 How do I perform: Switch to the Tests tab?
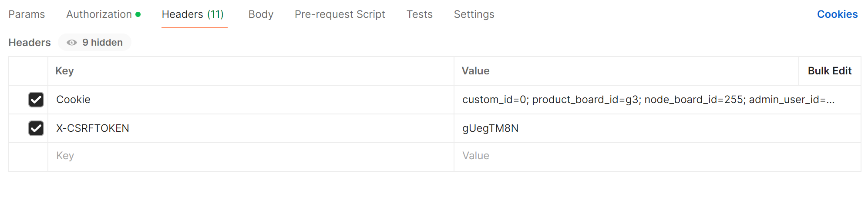(419, 14)
